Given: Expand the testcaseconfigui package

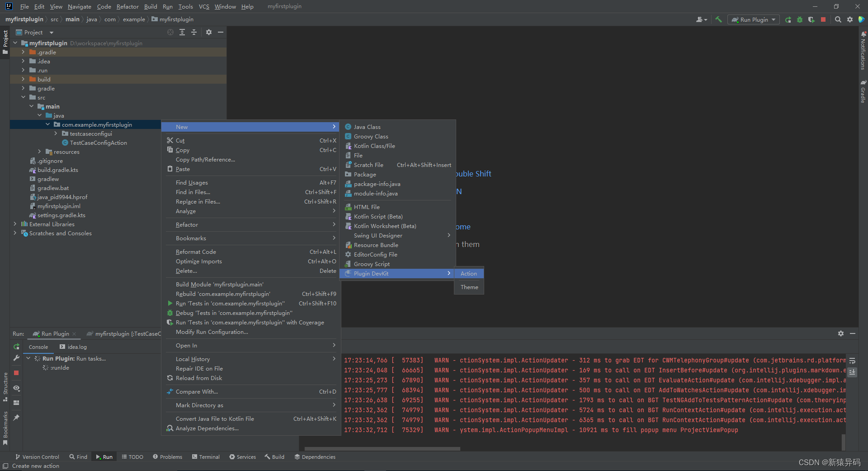Looking at the screenshot, I should [56, 133].
